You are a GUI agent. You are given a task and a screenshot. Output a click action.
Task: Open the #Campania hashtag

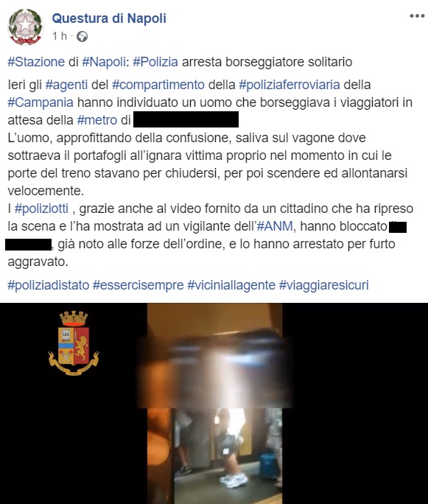coord(41,102)
